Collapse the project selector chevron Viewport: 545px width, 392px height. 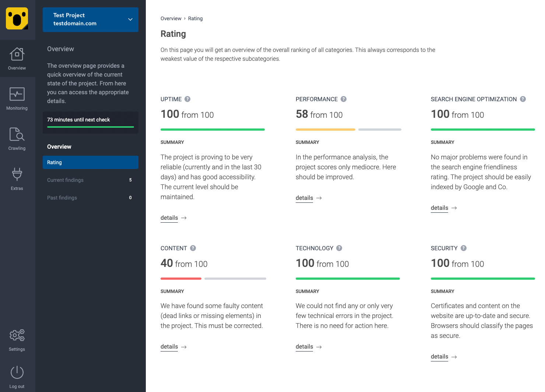[x=130, y=19]
